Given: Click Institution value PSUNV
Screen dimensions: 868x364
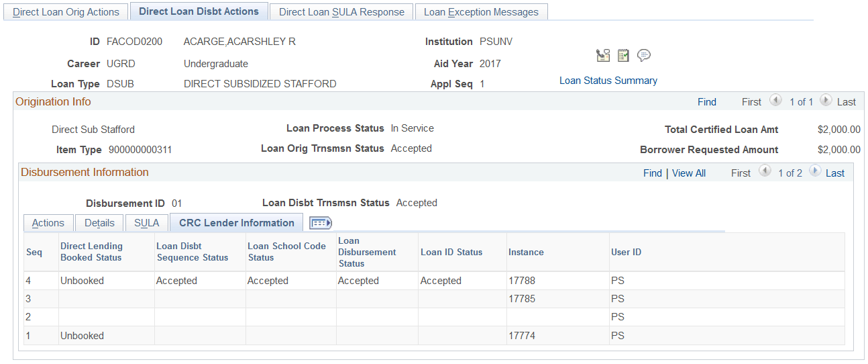Looking at the screenshot, I should [x=496, y=42].
